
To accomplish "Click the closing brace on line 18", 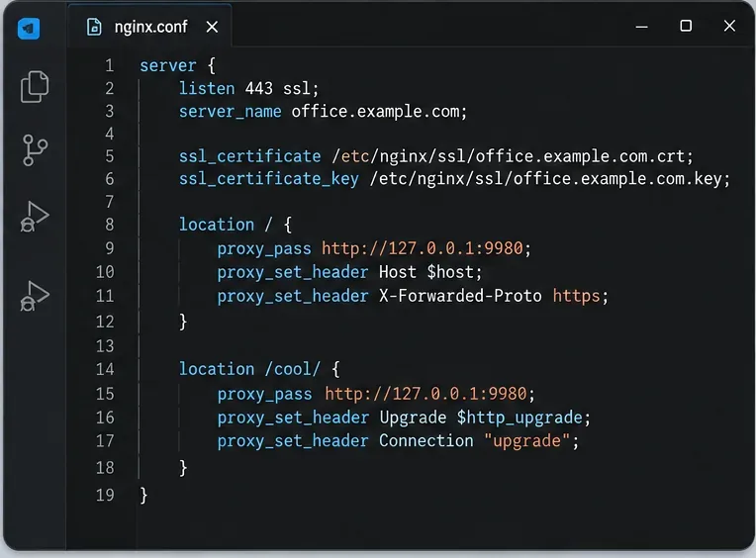I will 183,468.
